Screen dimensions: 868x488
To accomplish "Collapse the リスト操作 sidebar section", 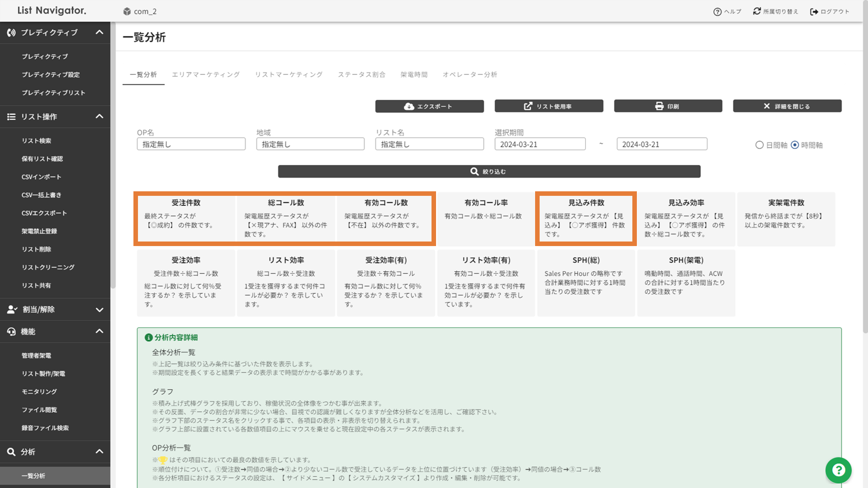I will pyautogui.click(x=100, y=117).
